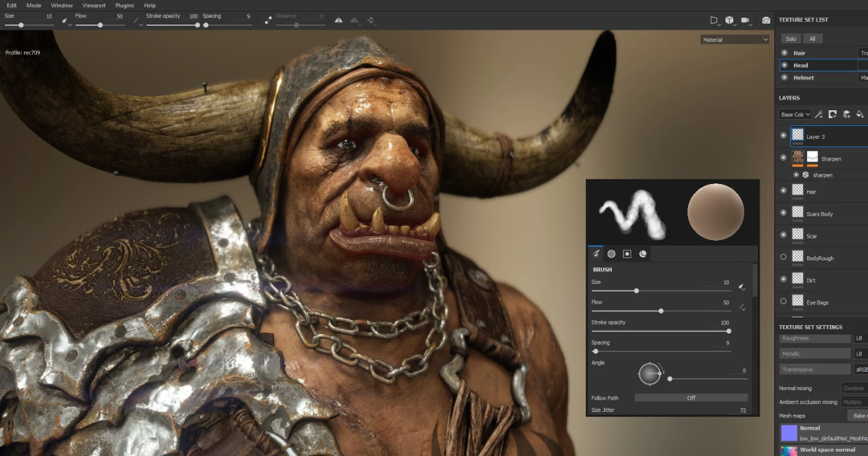Click the Solo button in Texture Set List
The height and width of the screenshot is (456, 868).
coord(791,39)
